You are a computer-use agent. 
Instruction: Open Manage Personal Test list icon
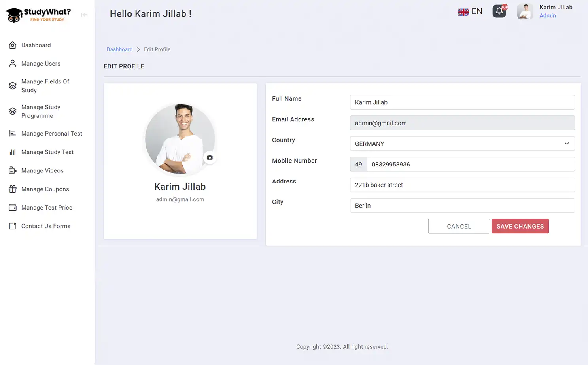coord(12,134)
